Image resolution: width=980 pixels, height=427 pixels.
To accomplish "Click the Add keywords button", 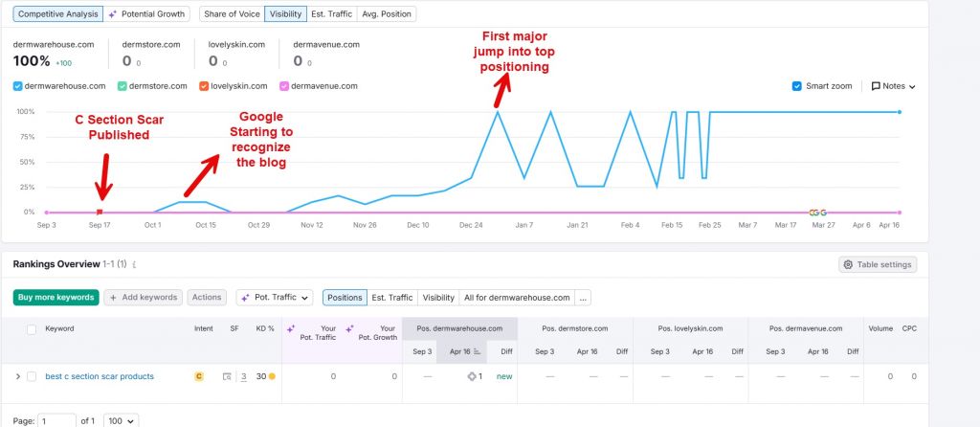I will [144, 298].
